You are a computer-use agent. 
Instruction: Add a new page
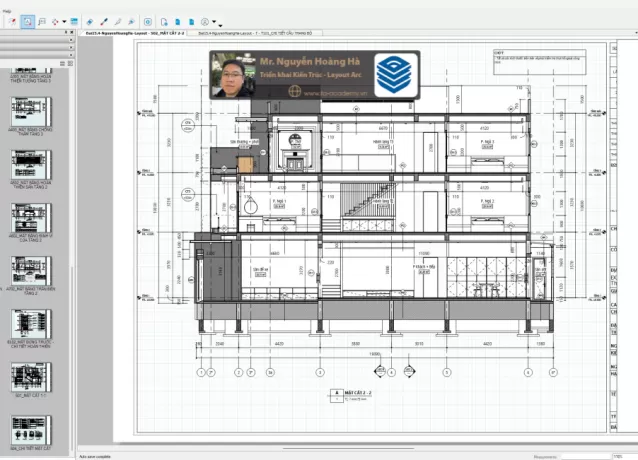tap(164, 22)
